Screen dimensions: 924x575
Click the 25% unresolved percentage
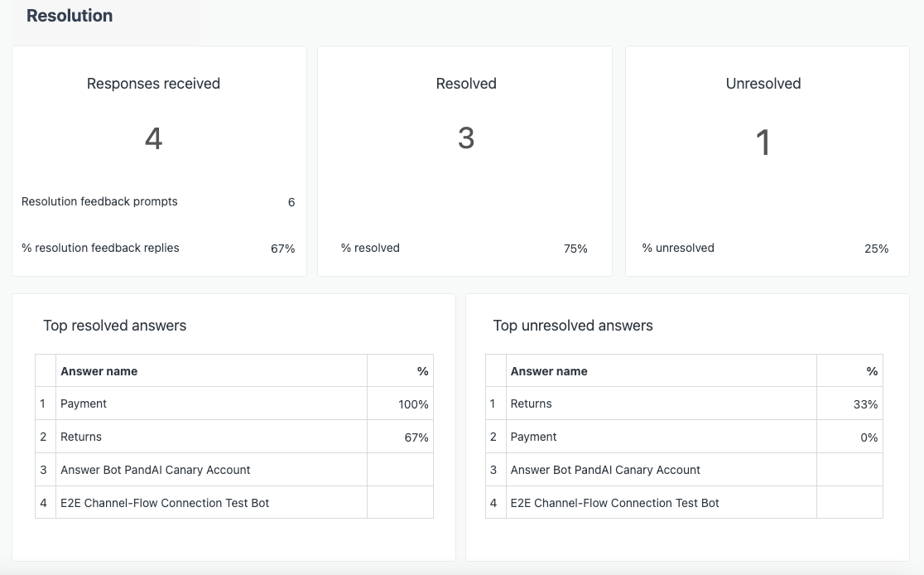pos(876,248)
